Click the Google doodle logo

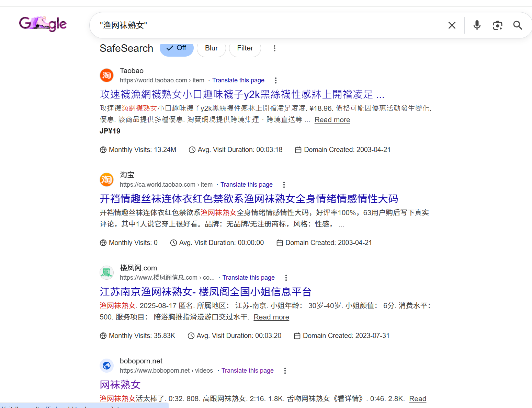[43, 24]
